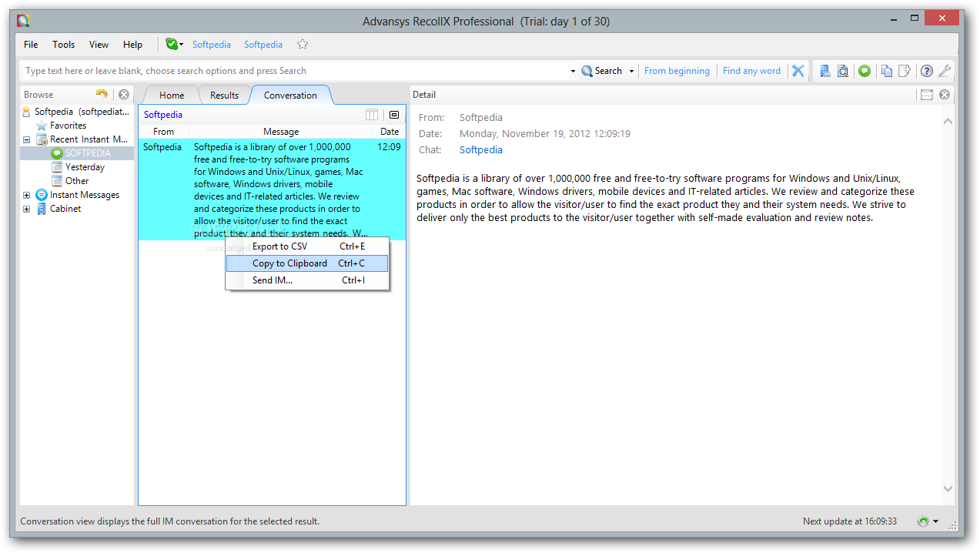The image size is (980, 553).
Task: Select Other in the Browse tree
Action: pyautogui.click(x=77, y=181)
